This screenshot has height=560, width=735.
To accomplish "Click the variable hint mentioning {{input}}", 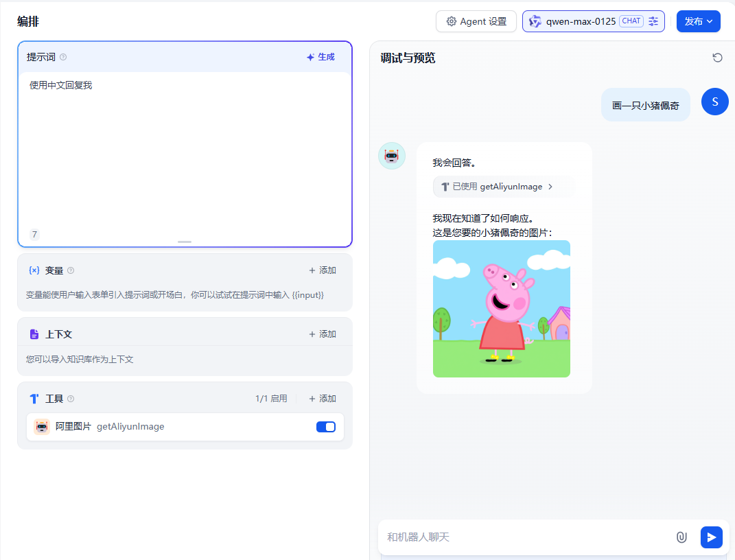I will click(x=175, y=295).
